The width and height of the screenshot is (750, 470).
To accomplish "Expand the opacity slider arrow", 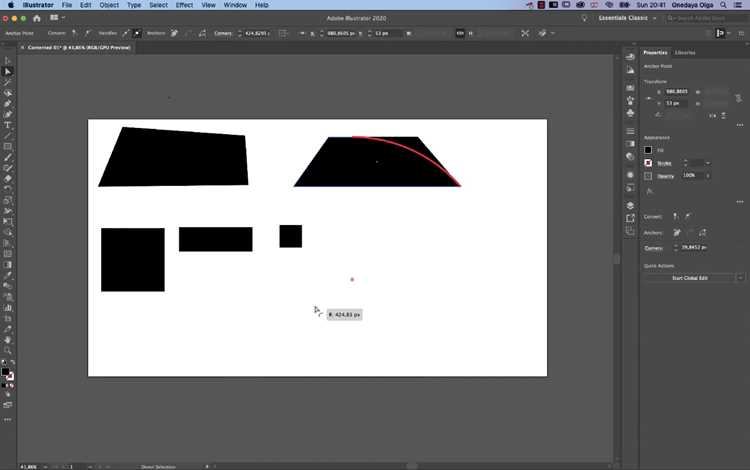I will tap(708, 176).
